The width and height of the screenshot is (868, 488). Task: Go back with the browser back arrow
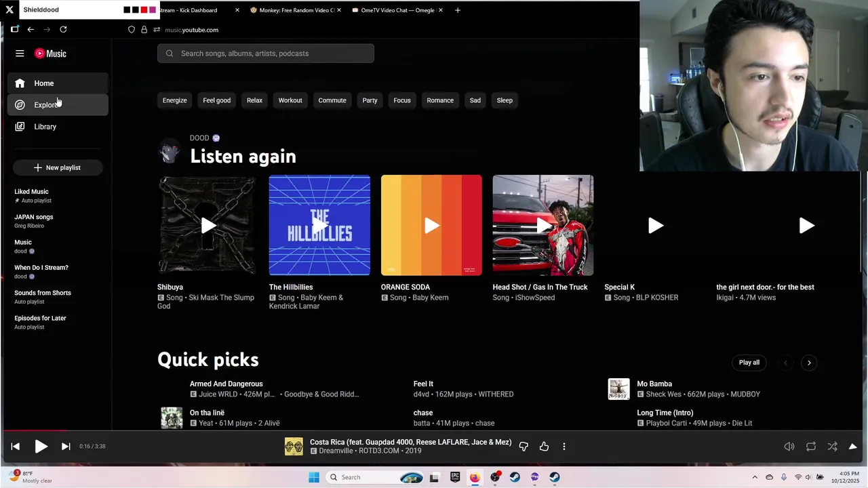tap(31, 29)
